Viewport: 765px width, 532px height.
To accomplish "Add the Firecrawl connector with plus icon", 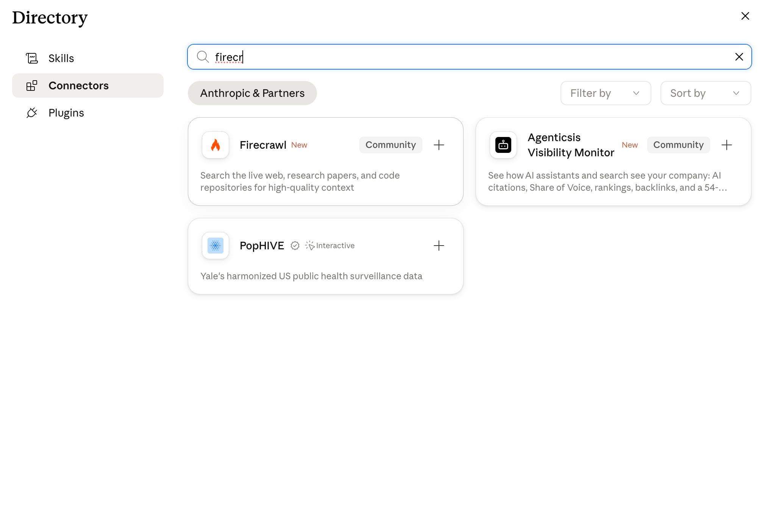I will (x=439, y=145).
